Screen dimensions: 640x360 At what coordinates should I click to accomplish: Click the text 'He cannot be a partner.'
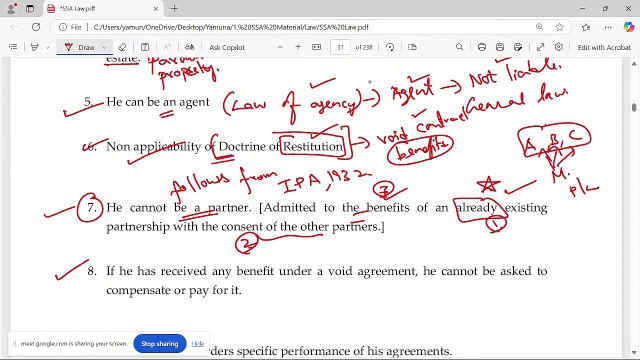179,207
